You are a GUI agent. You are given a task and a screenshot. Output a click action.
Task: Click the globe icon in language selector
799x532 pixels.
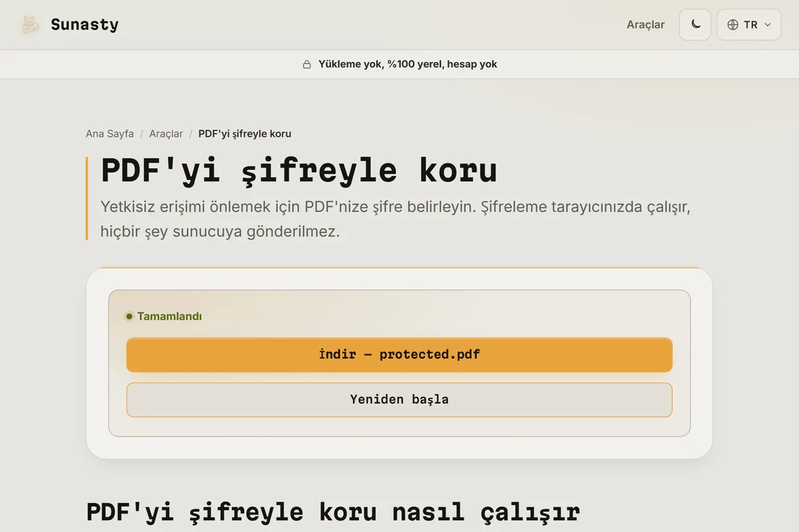click(x=733, y=25)
